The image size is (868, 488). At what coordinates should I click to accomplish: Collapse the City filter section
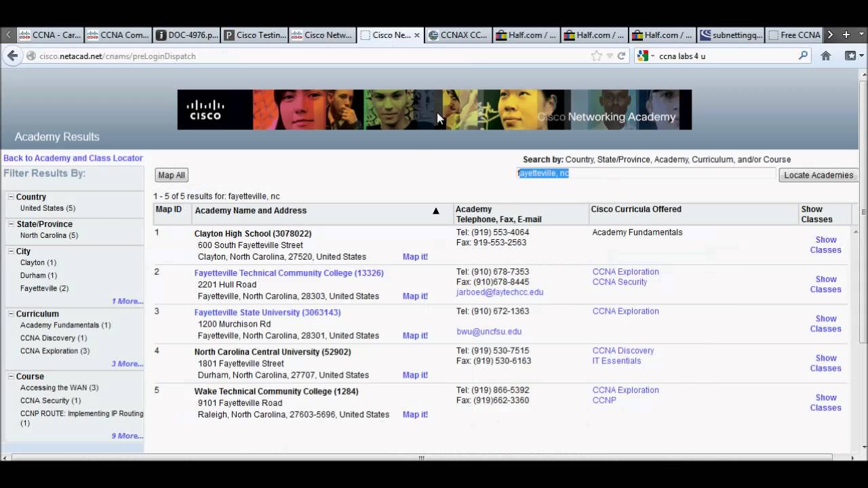pyautogui.click(x=11, y=251)
